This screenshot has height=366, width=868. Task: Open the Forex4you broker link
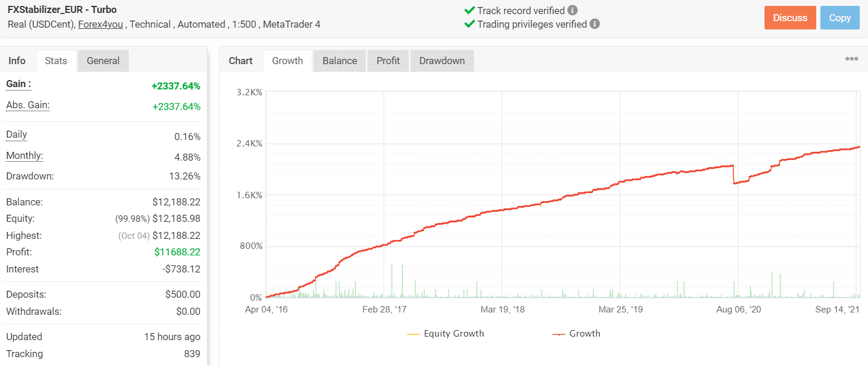(x=100, y=25)
